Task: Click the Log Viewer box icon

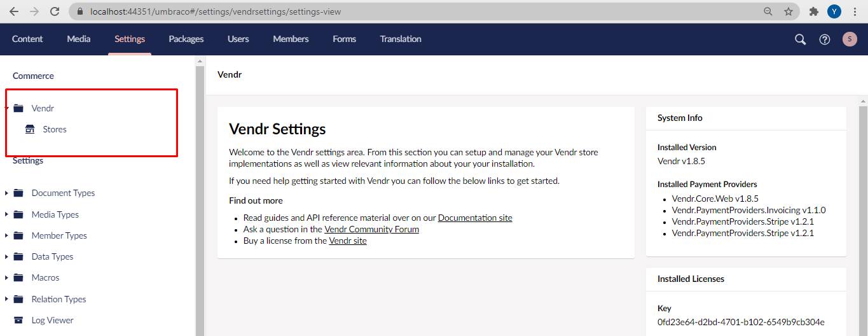Action: (x=18, y=320)
